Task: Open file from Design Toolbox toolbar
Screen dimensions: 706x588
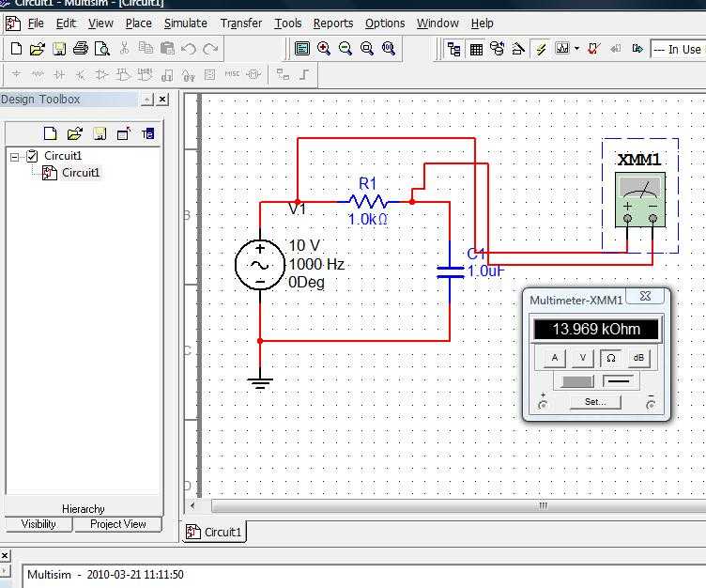Action: coord(74,133)
